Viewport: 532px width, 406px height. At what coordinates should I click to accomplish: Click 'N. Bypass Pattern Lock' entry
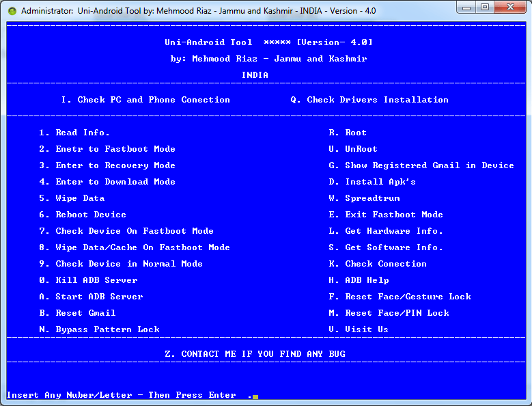tap(99, 329)
